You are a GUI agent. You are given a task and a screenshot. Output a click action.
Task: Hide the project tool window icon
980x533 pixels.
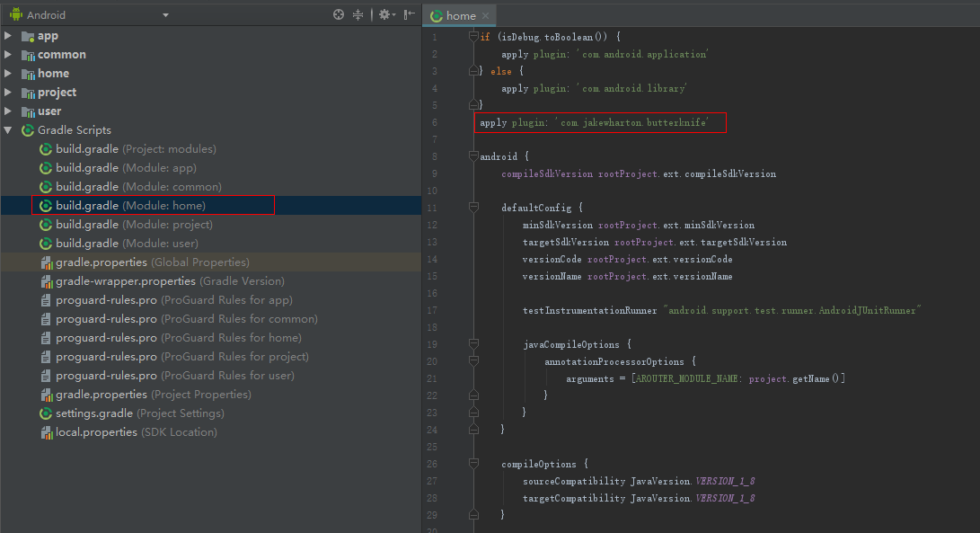(x=410, y=14)
